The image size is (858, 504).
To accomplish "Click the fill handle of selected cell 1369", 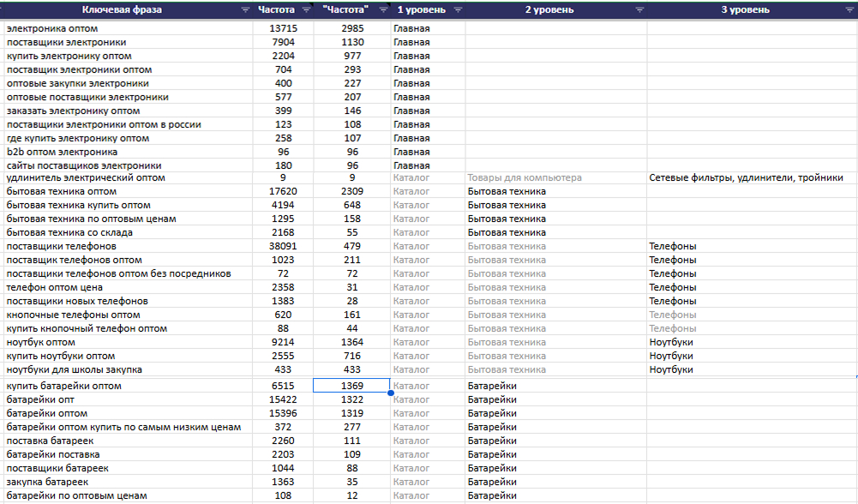I will point(391,393).
